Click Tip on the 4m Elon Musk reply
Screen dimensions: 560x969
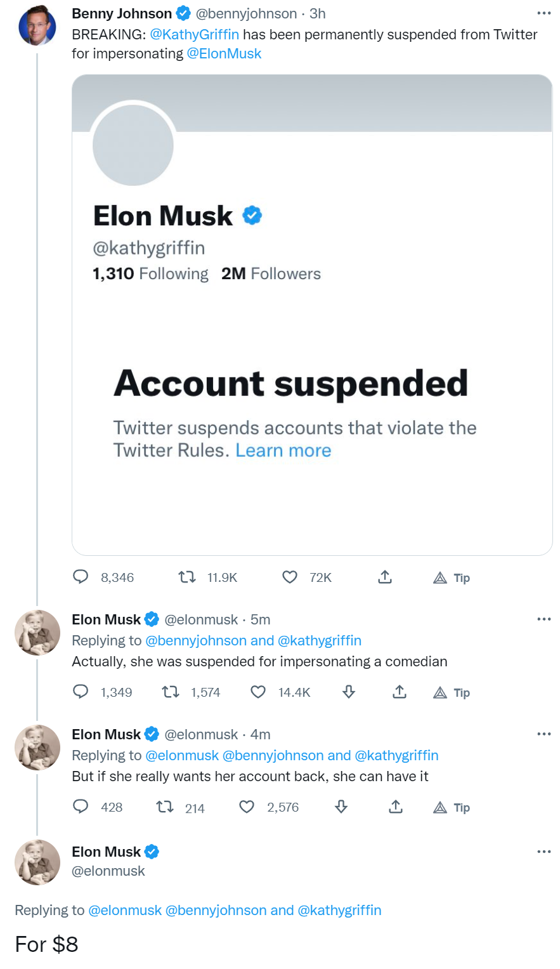pos(452,807)
